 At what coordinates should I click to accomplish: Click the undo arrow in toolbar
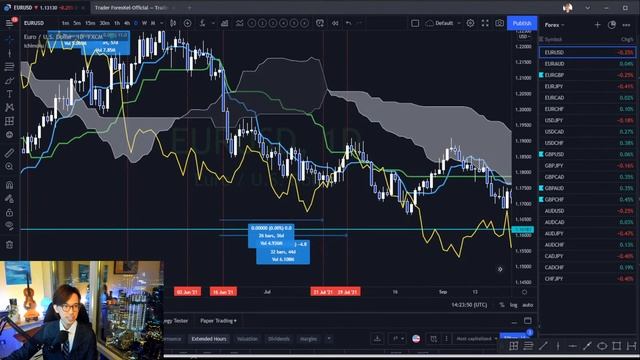coord(348,23)
